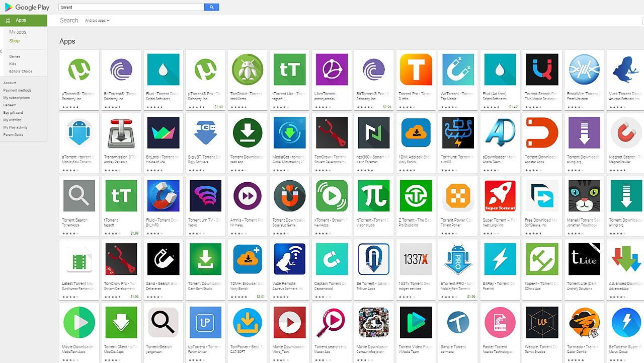The height and width of the screenshot is (363, 644).
Task: Open Payment methods link
Action: [17, 91]
